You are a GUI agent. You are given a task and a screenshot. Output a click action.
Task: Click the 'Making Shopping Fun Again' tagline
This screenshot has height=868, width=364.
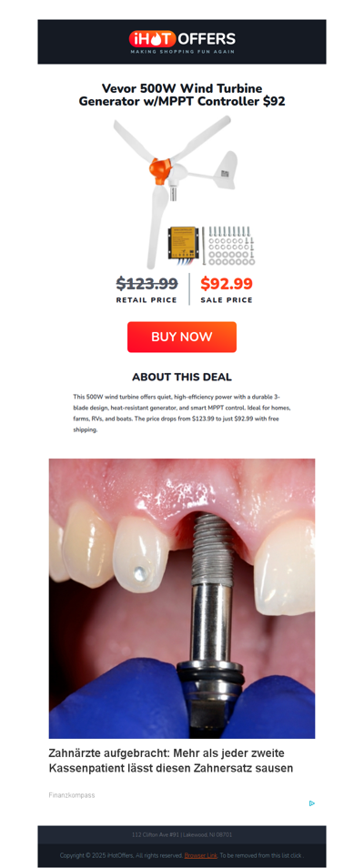click(x=182, y=52)
